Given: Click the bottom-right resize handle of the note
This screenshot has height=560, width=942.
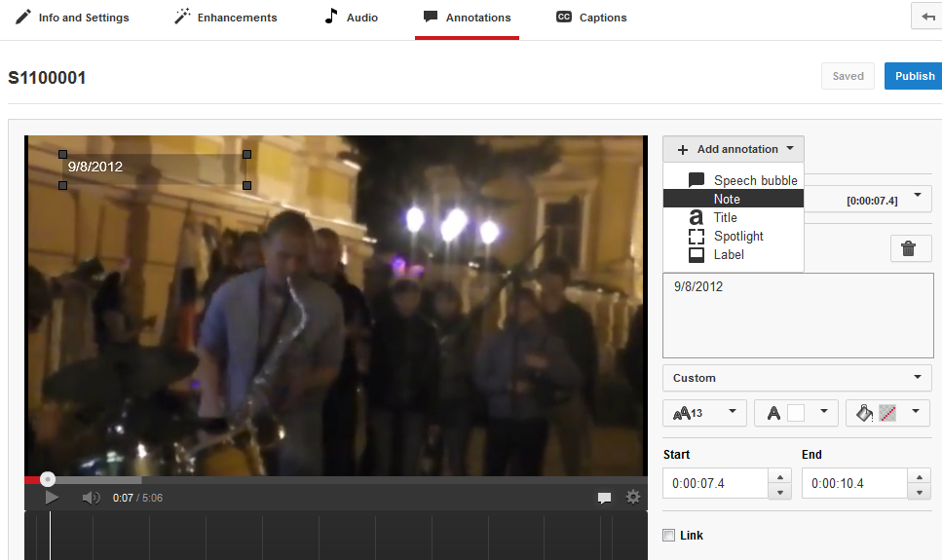Looking at the screenshot, I should pos(246,186).
